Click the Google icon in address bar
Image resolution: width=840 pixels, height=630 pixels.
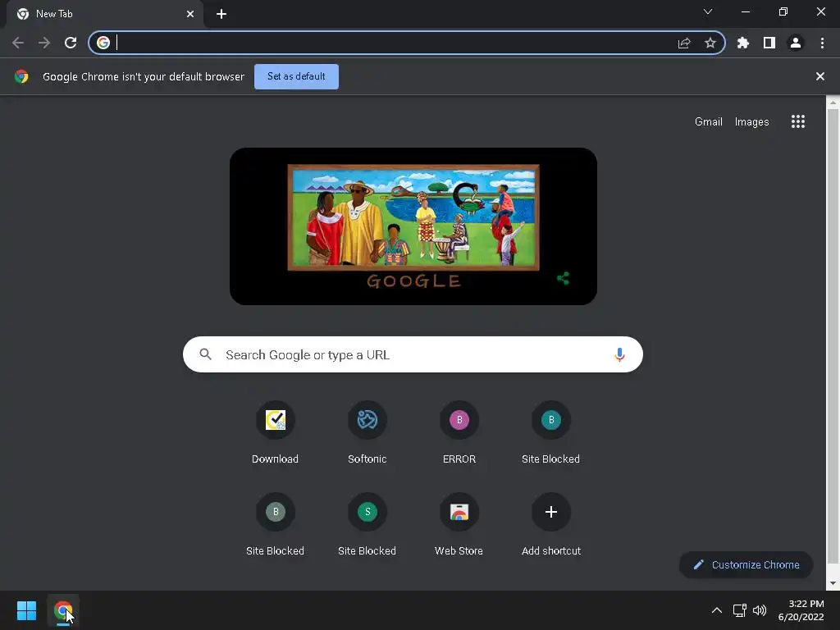(x=103, y=43)
